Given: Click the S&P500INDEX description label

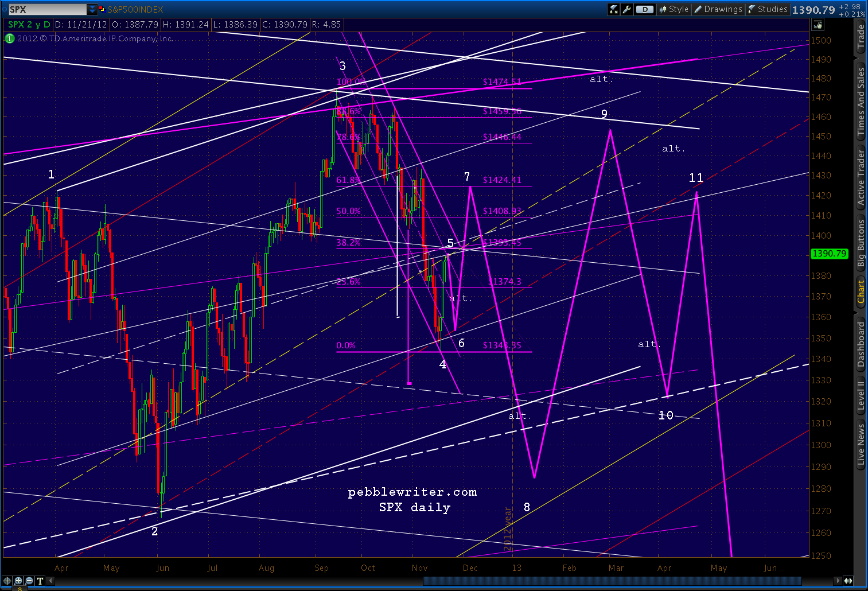Looking at the screenshot, I should (x=135, y=9).
